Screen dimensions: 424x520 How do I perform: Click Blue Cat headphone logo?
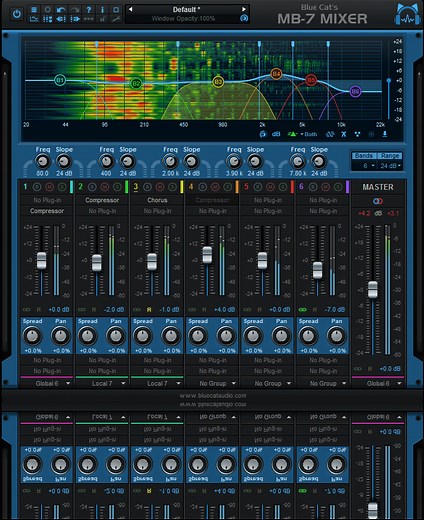click(407, 15)
